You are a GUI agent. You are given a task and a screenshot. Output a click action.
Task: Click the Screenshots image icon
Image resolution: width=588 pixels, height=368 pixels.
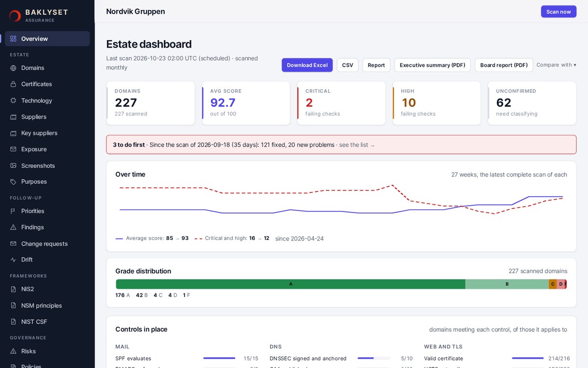point(13,166)
